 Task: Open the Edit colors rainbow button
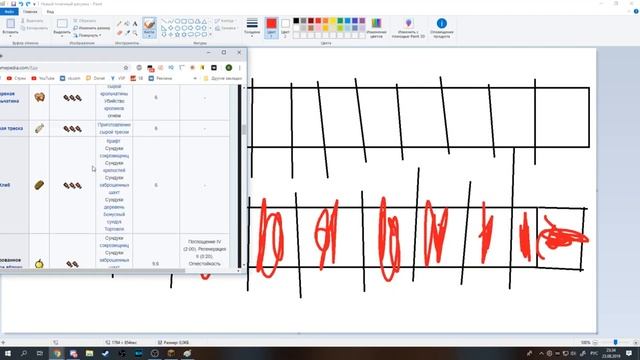click(376, 27)
